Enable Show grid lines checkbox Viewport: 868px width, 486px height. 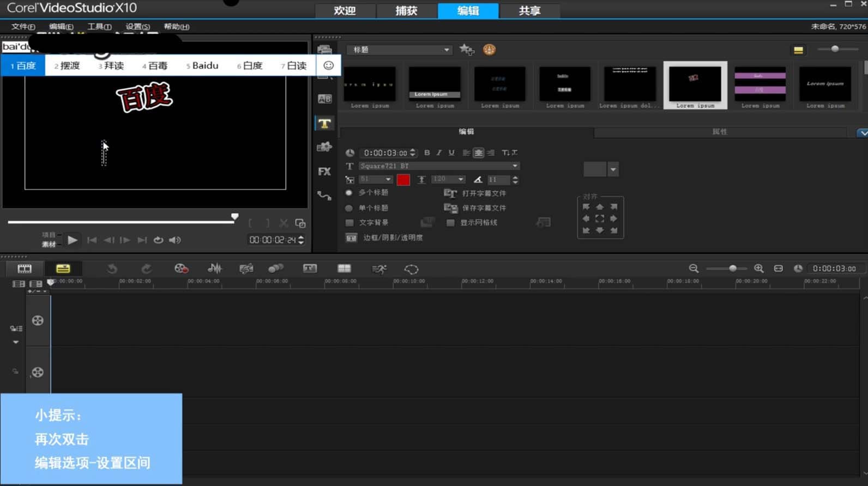pos(450,223)
